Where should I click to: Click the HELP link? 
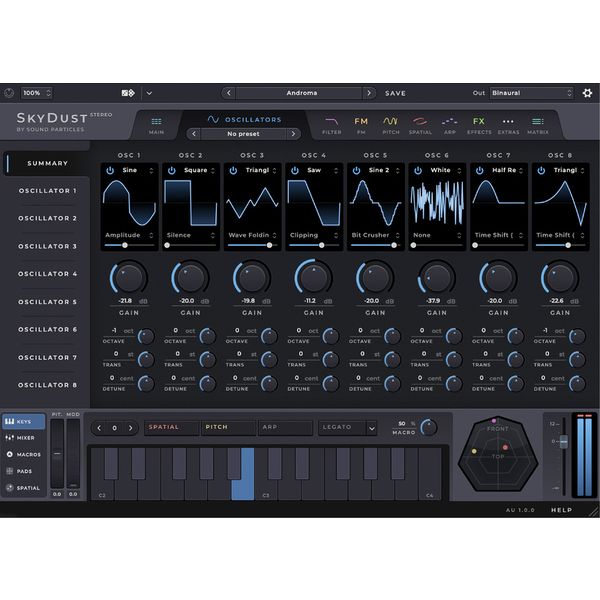coord(562,509)
